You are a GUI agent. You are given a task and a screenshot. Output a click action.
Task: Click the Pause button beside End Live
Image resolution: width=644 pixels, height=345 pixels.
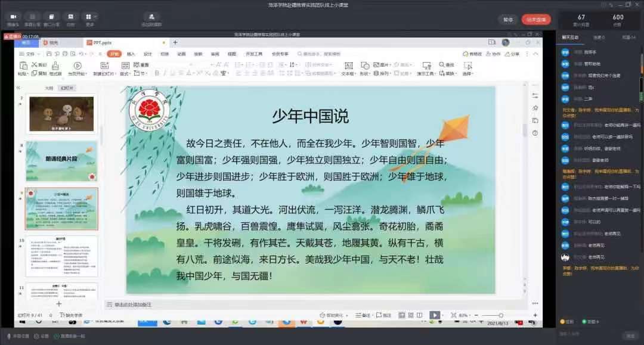tap(507, 20)
